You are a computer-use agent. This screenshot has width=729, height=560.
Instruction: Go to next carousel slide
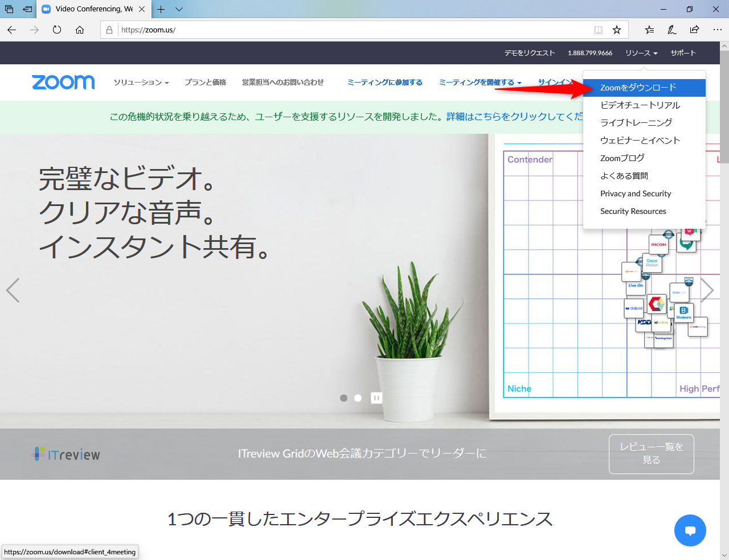[x=707, y=290]
